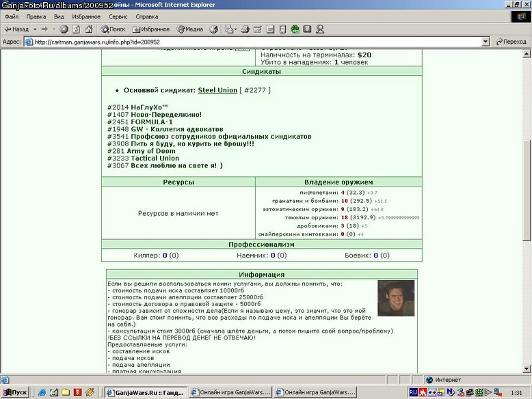Open the History toolbar icon

click(x=214, y=29)
